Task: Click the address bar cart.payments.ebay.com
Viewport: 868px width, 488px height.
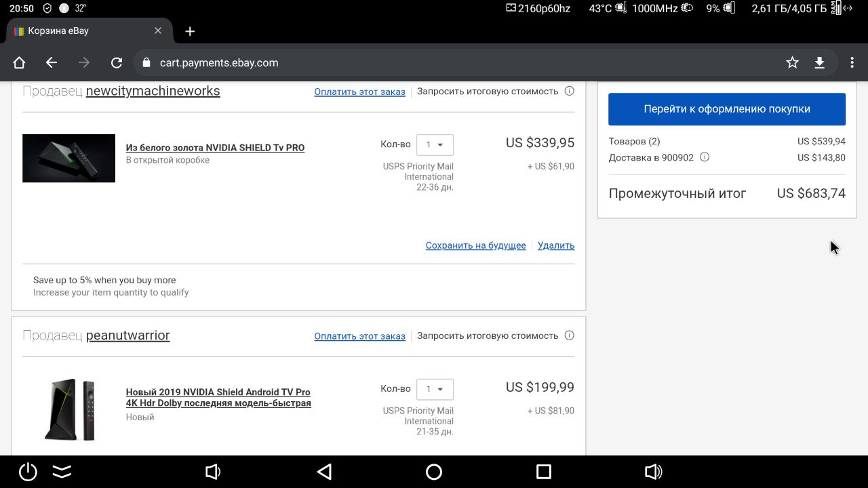Action: (x=219, y=62)
